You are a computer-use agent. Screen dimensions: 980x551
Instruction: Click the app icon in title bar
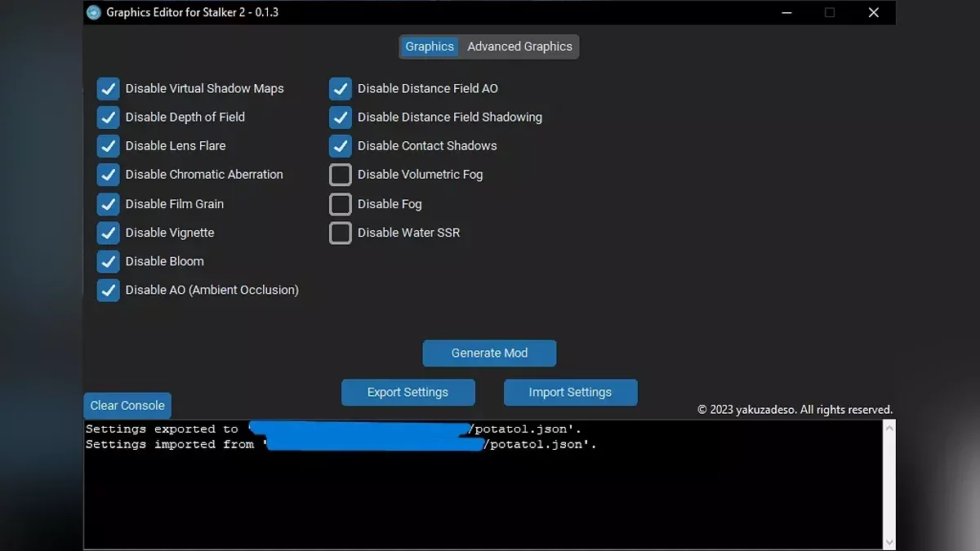pyautogui.click(x=94, y=12)
